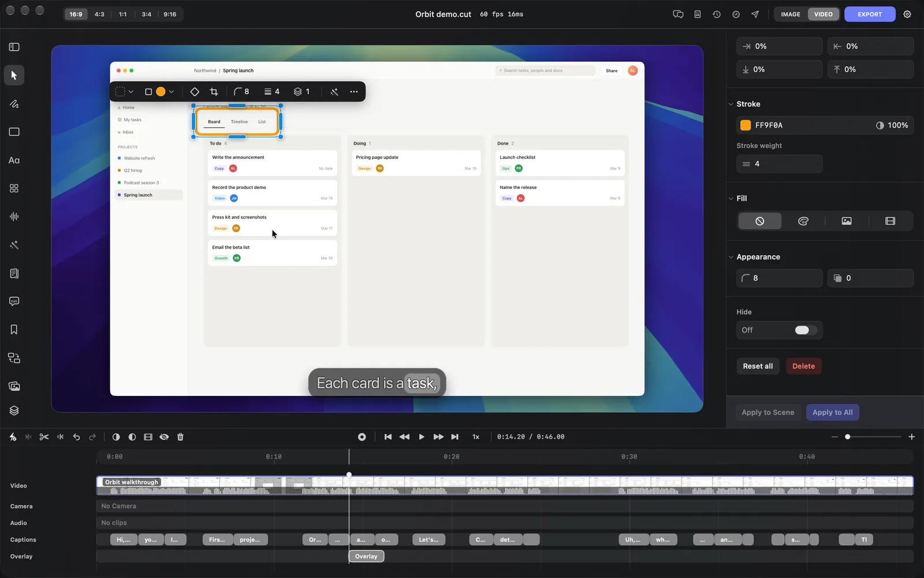
Task: Collapse the Appearance section chevron
Action: (731, 257)
